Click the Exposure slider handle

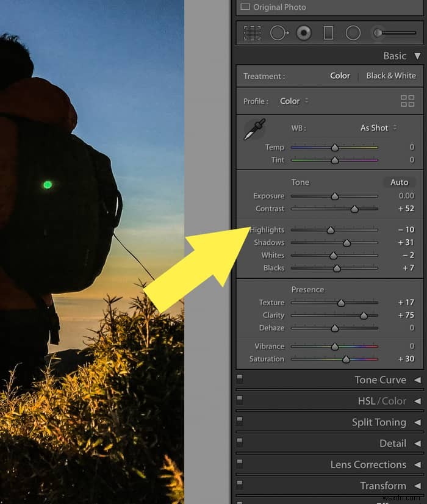[335, 196]
